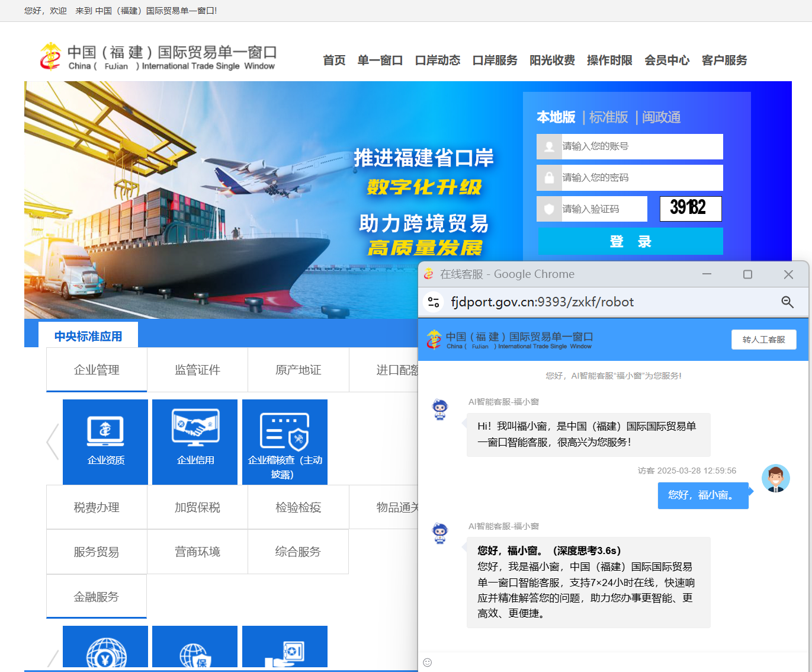Click the 转人工客服 button
The image size is (812, 672).
pyautogui.click(x=763, y=340)
